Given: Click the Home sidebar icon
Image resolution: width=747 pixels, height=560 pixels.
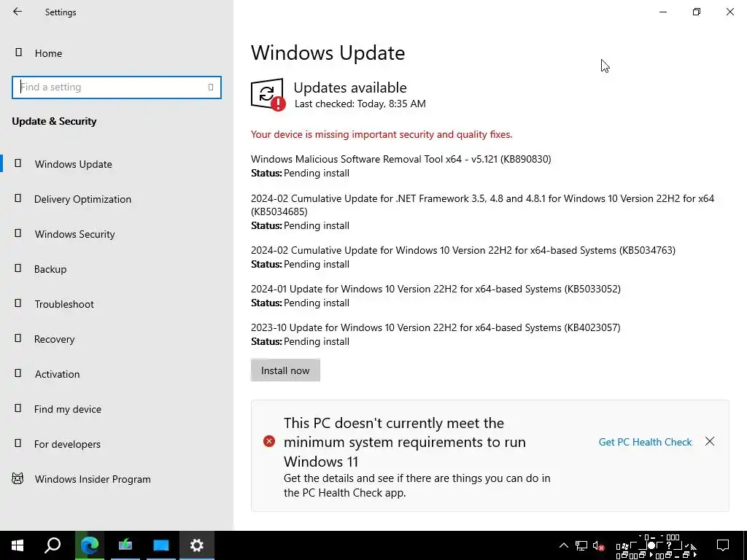Looking at the screenshot, I should (18, 52).
